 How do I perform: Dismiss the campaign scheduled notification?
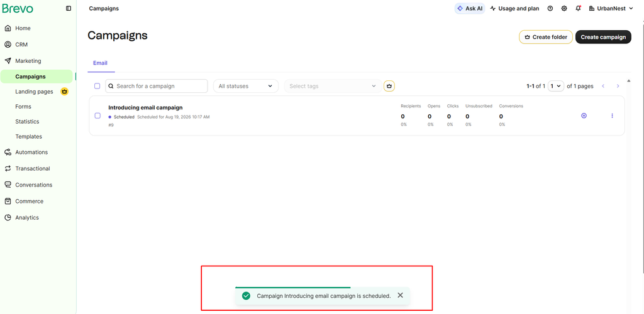pyautogui.click(x=401, y=295)
